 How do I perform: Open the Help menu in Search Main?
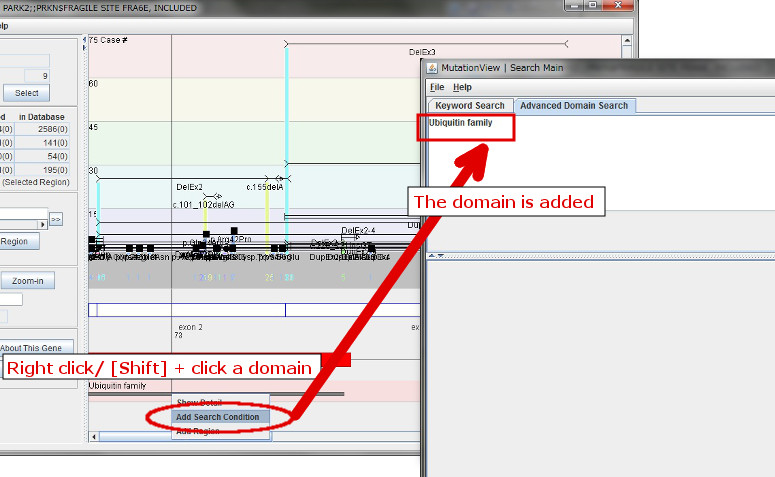[462, 88]
